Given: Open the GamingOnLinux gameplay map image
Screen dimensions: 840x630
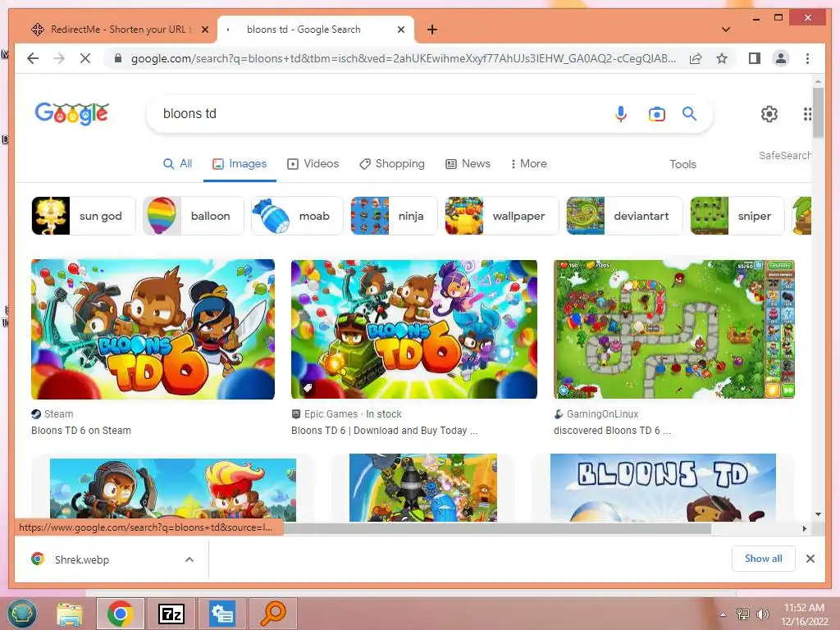Looking at the screenshot, I should [x=674, y=330].
